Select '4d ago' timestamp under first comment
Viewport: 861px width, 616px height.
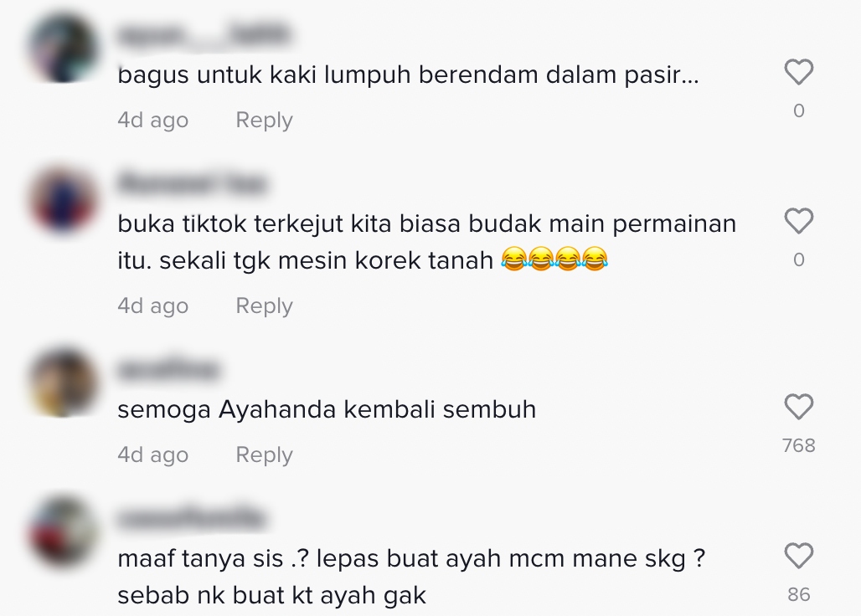click(152, 121)
